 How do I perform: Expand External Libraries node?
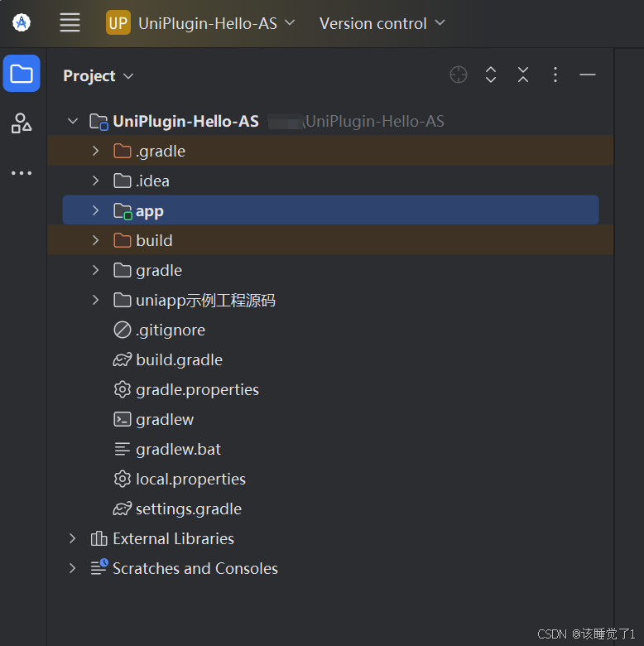73,538
